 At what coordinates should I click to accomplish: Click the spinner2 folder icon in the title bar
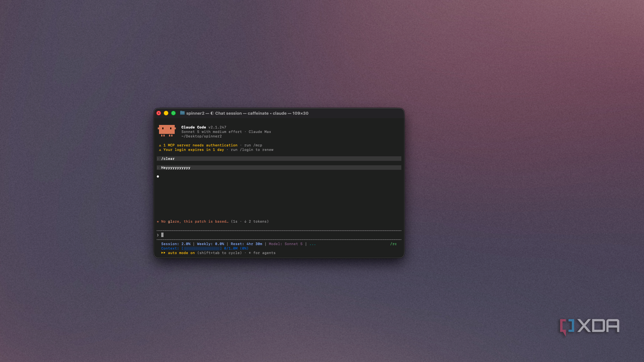click(182, 113)
